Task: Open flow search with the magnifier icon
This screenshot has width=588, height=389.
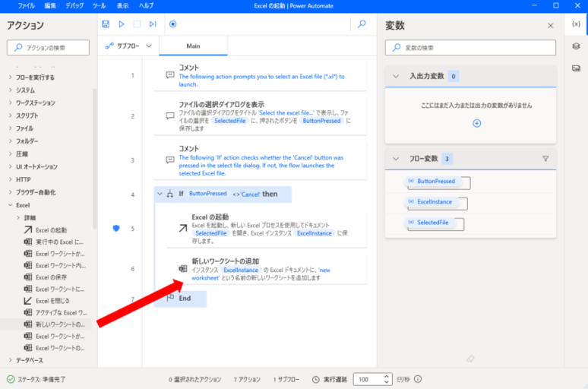Action: pyautogui.click(x=362, y=24)
